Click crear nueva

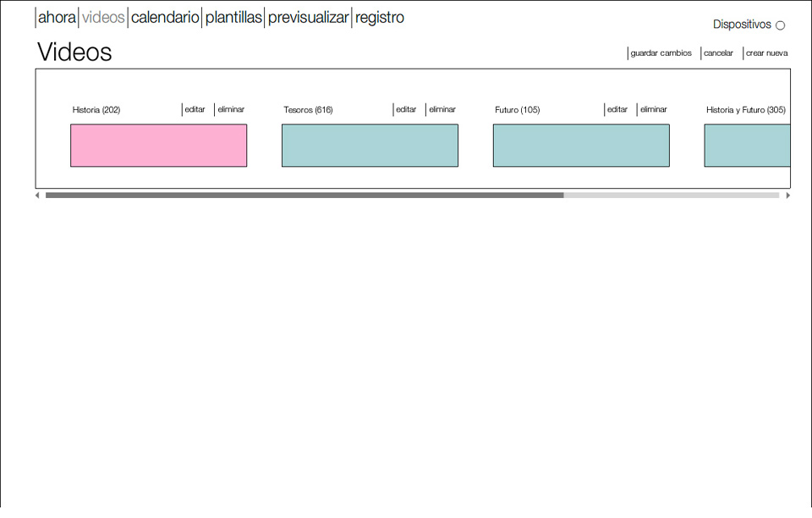click(x=766, y=52)
